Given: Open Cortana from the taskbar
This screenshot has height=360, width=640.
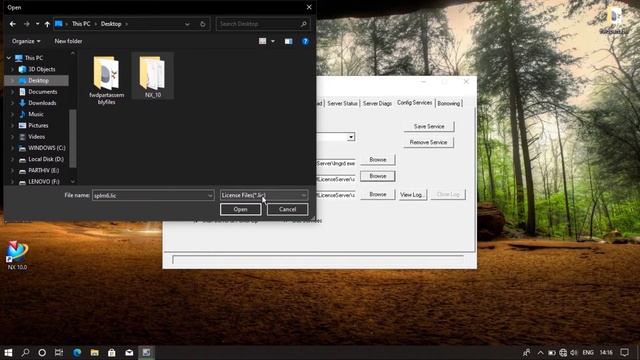Looking at the screenshot, I should 42,353.
